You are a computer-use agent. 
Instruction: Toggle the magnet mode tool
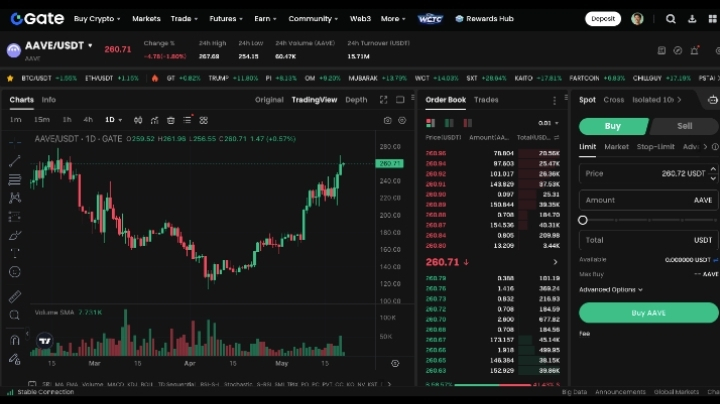(15, 340)
